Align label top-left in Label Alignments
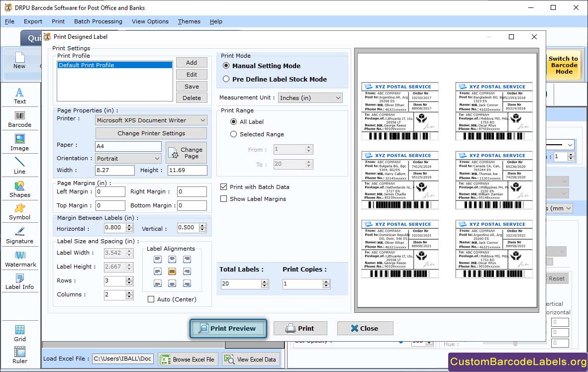The image size is (588, 372). tap(158, 259)
